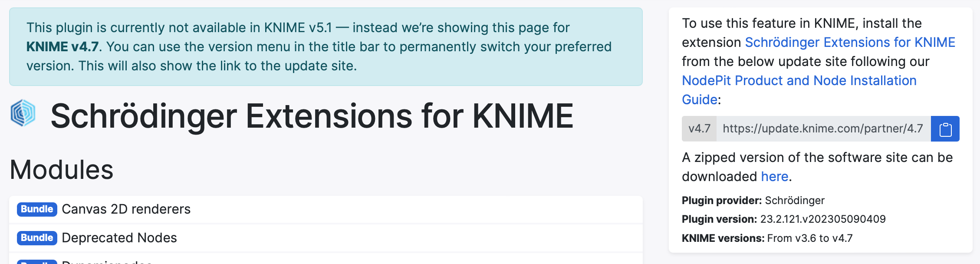The height and width of the screenshot is (264, 980).
Task: Open the Canvas 2D renderers module
Action: (126, 209)
